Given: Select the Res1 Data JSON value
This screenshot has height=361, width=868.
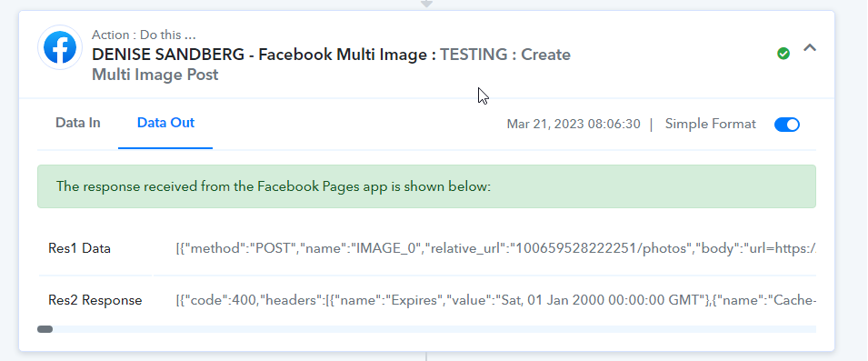Looking at the screenshot, I should [x=495, y=248].
